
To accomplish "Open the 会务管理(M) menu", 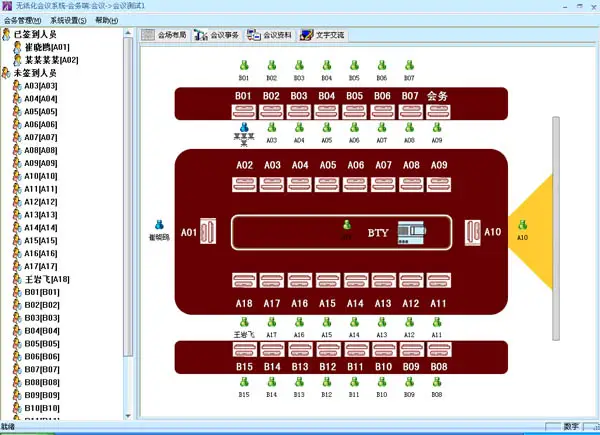I will click(x=23, y=20).
